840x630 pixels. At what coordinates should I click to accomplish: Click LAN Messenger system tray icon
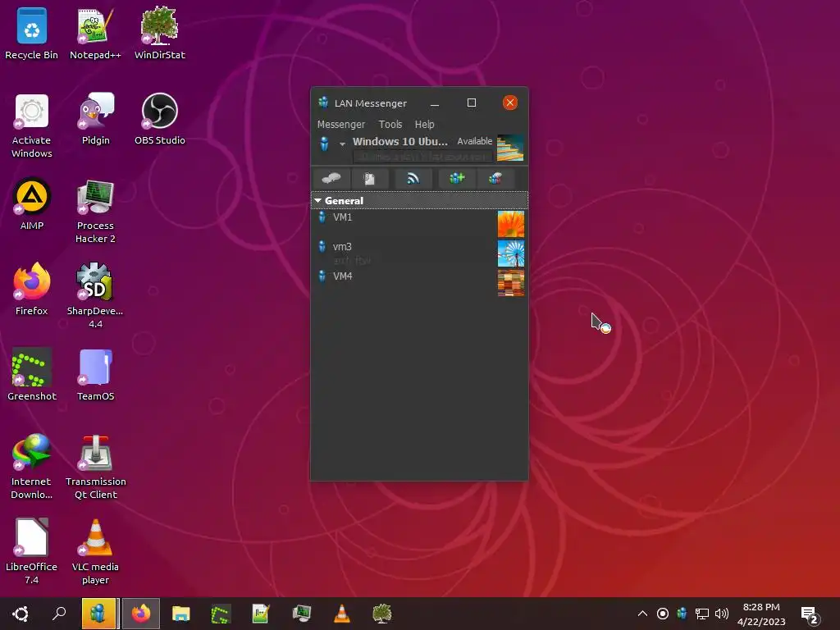click(682, 614)
